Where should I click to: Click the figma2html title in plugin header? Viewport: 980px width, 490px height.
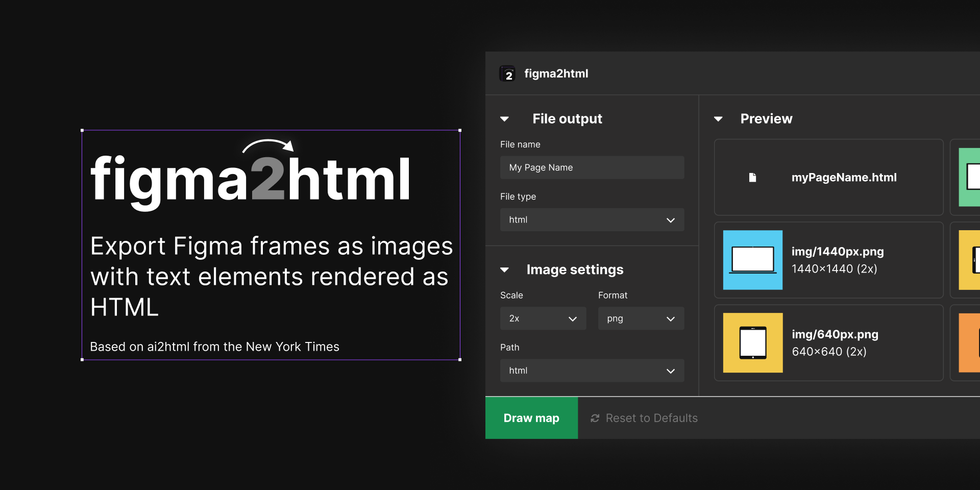coord(556,73)
